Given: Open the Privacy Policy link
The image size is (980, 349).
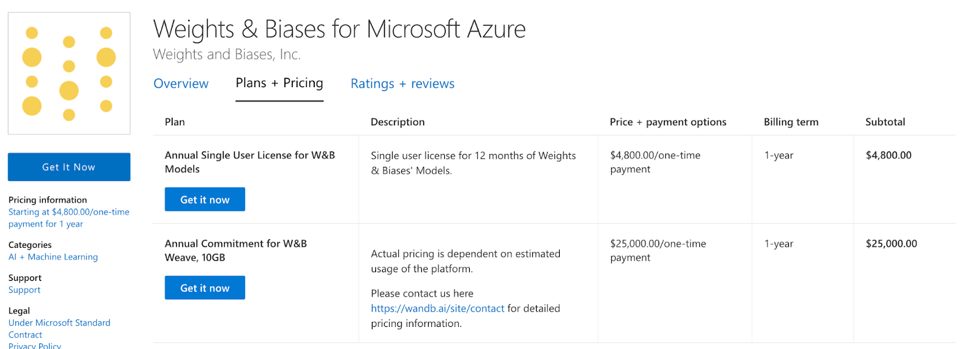Looking at the screenshot, I should click(35, 345).
